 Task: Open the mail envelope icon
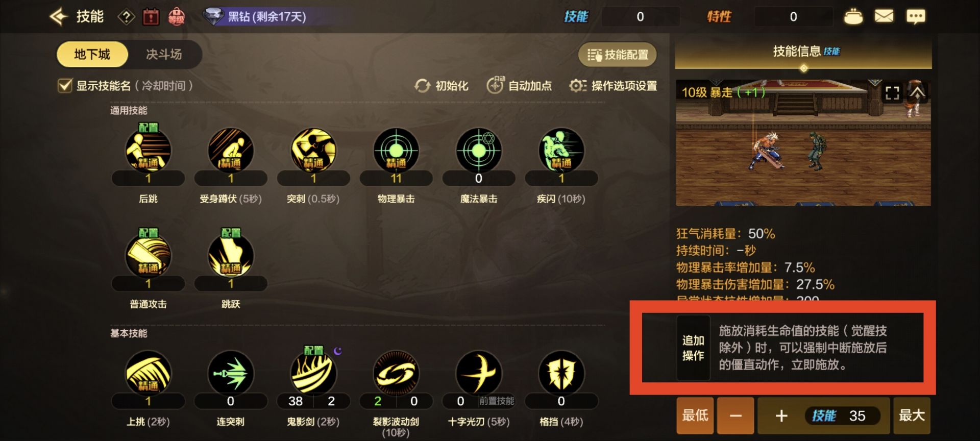pyautogui.click(x=884, y=16)
